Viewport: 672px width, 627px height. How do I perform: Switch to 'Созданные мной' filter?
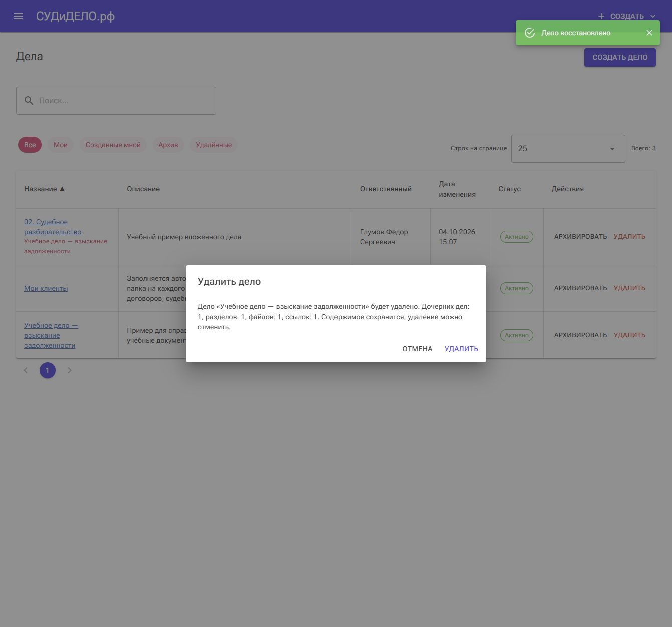coord(113,145)
